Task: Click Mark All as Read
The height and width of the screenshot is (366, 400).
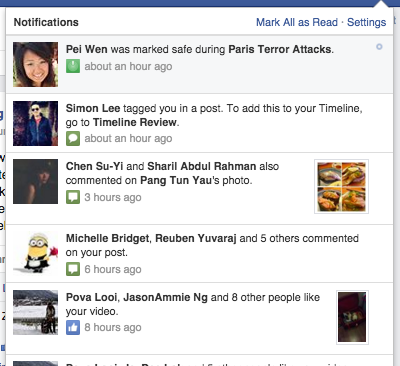Action: 297,22
